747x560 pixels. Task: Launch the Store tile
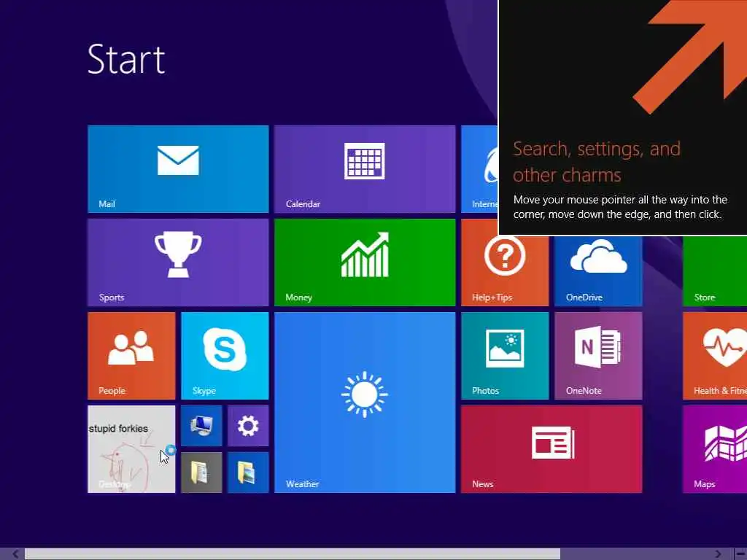click(x=715, y=271)
